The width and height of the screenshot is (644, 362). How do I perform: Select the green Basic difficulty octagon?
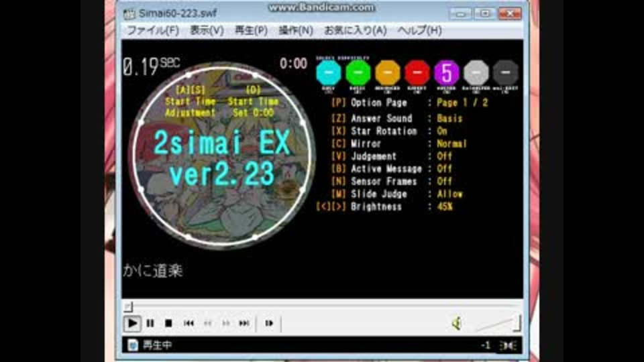358,72
